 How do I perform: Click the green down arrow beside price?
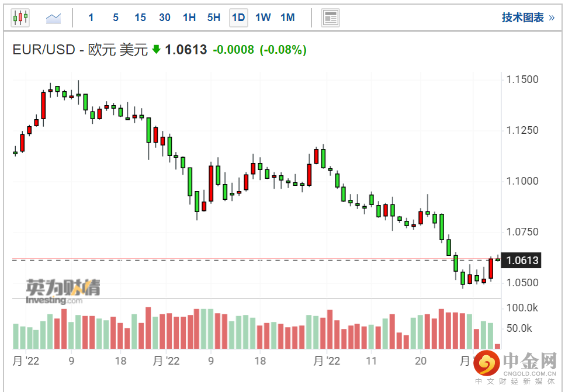(x=156, y=49)
